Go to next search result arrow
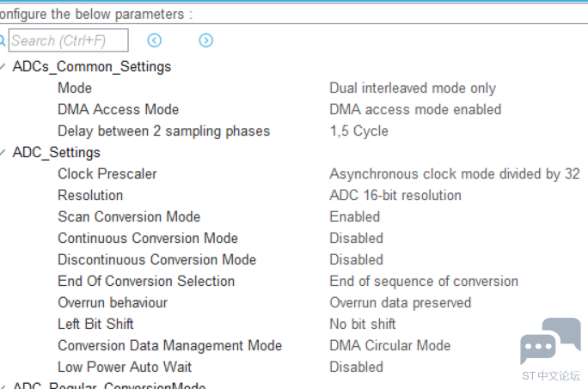Screen dimensions: 588x389 (x=205, y=40)
